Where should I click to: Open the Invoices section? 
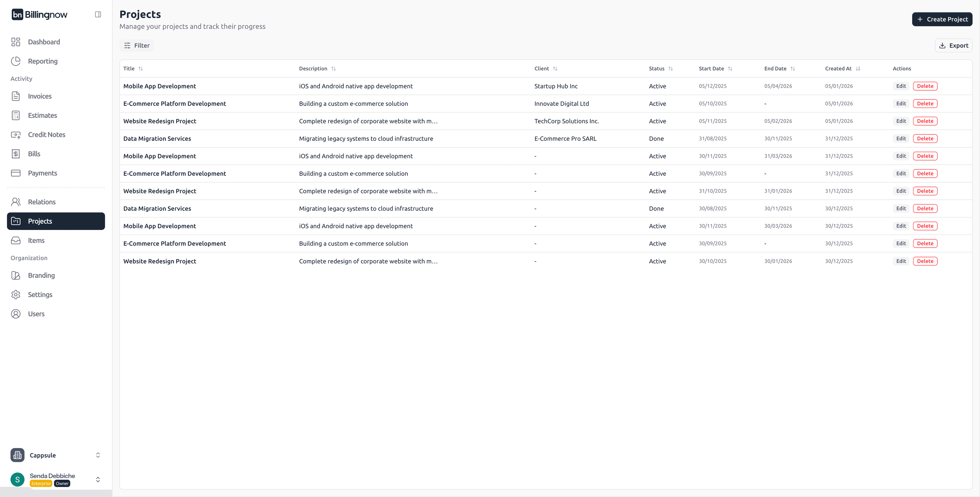[x=40, y=96]
